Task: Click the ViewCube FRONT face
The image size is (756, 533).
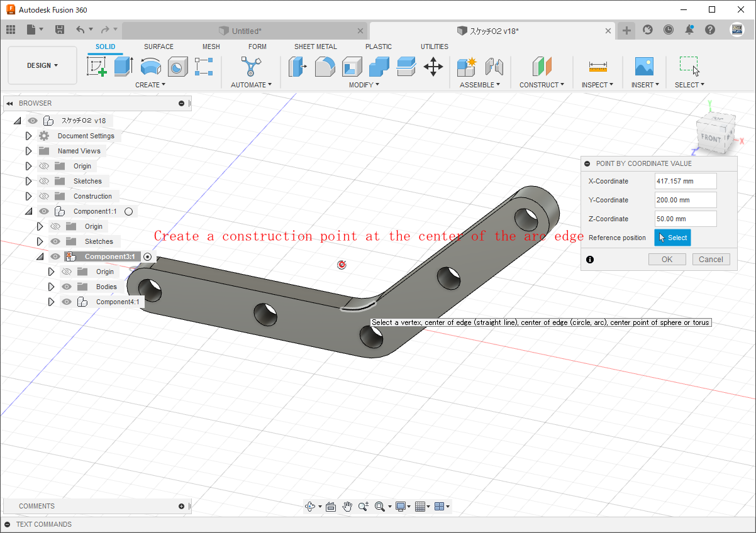Action: point(711,138)
